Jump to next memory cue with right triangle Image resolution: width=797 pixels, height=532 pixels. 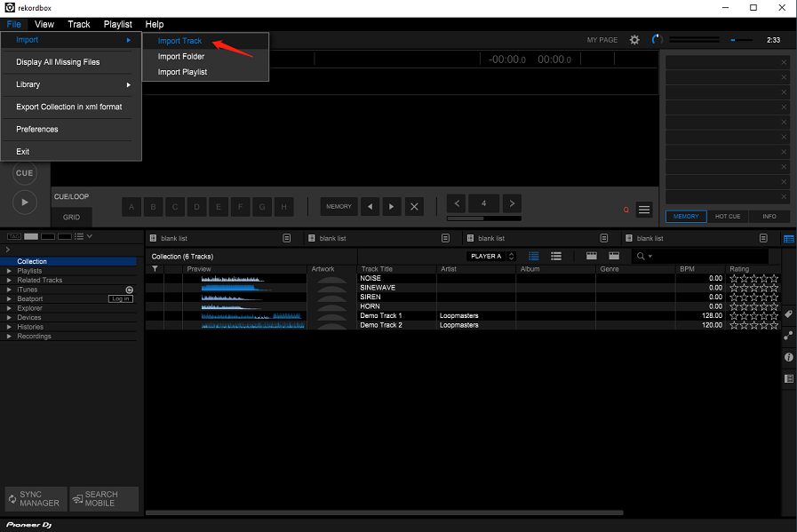[391, 206]
